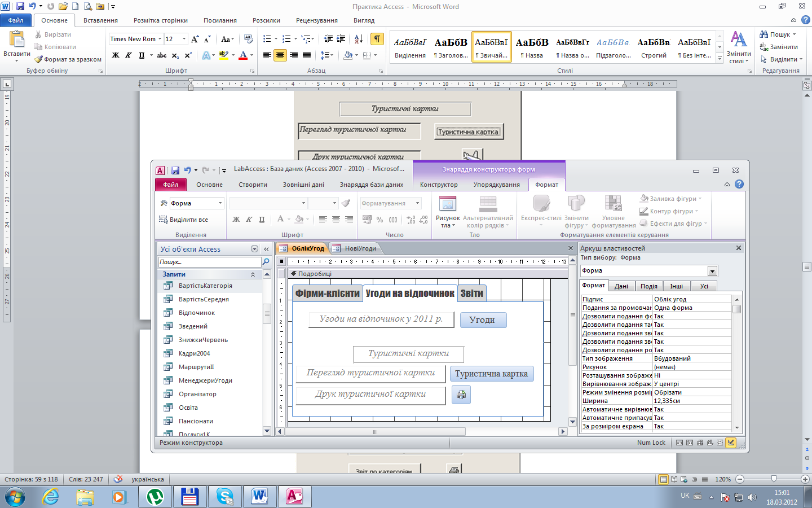Viewport: 812px width, 508px height.
Task: Click Виділити все in Access ribbon
Action: (x=184, y=220)
